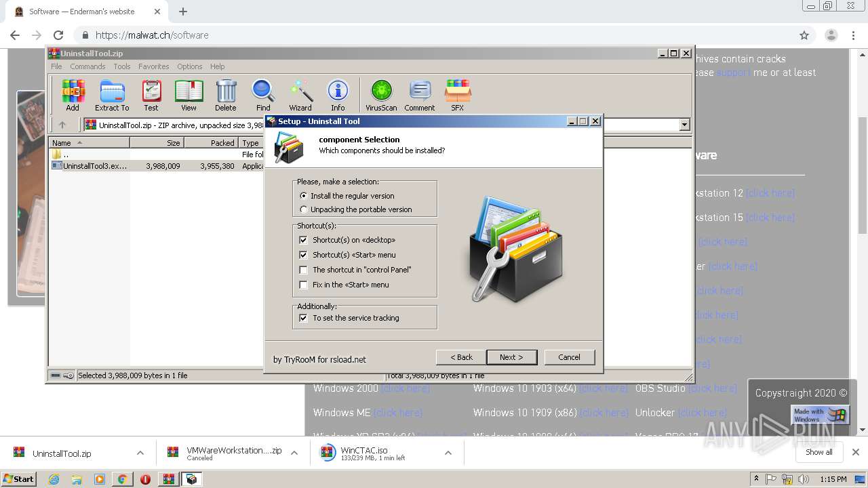This screenshot has height=488, width=868.
Task: Close the Chrome downloads bar
Action: (856, 452)
